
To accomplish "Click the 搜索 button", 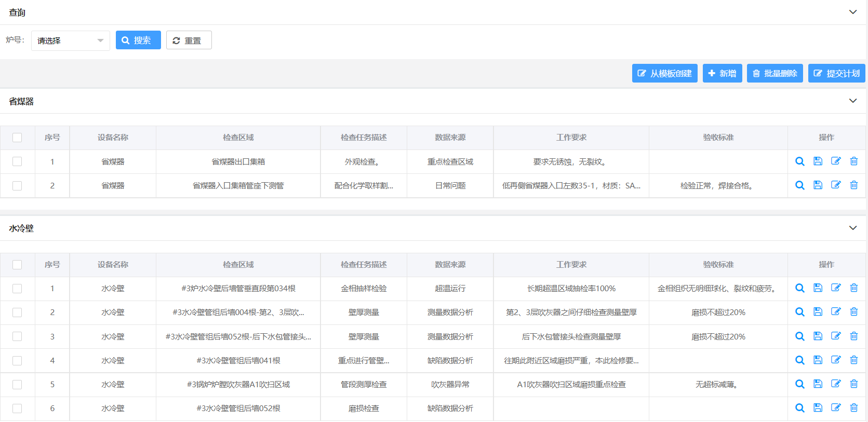I will (138, 40).
